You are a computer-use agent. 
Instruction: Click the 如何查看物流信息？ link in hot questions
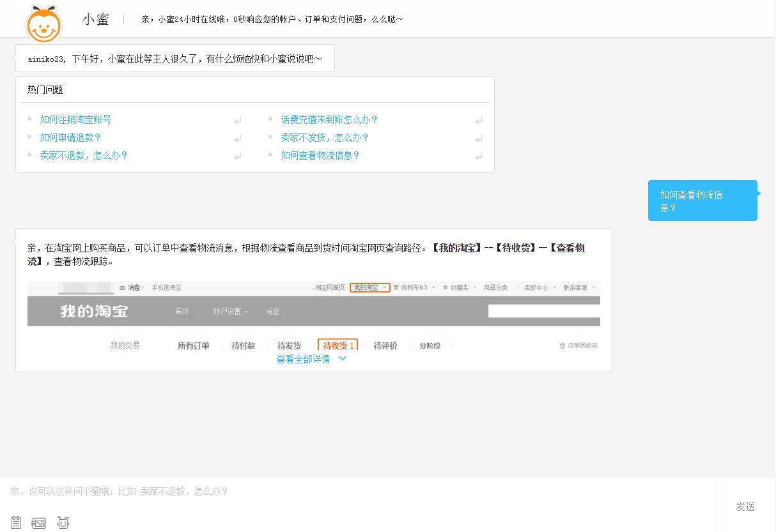(x=320, y=155)
